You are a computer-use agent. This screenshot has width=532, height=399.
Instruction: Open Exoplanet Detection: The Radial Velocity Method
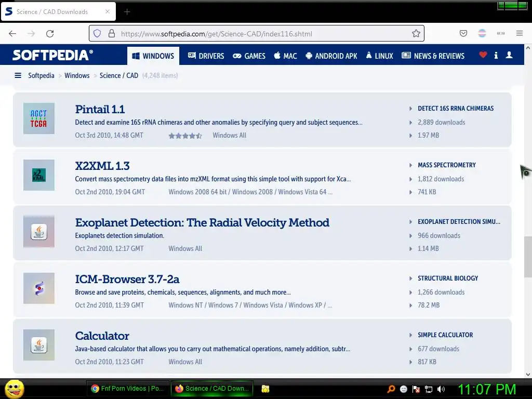(x=202, y=222)
